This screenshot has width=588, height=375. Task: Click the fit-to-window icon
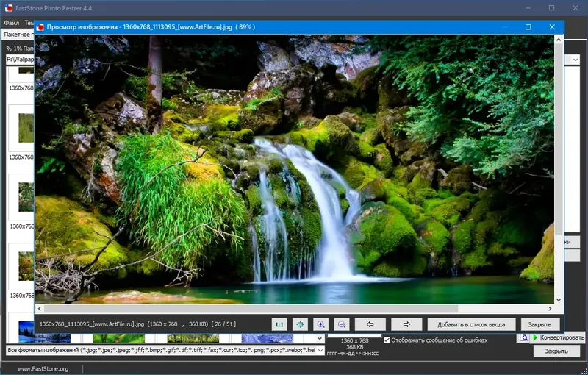coord(300,324)
